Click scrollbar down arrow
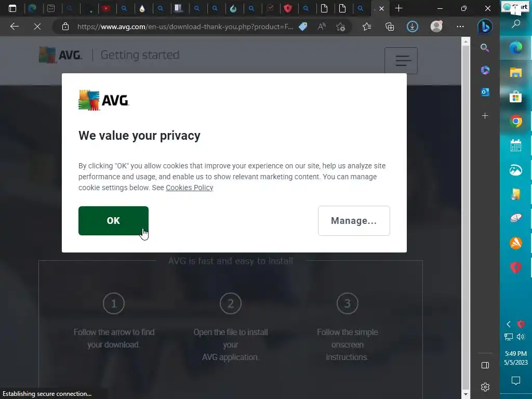The height and width of the screenshot is (399, 532). coord(465,394)
